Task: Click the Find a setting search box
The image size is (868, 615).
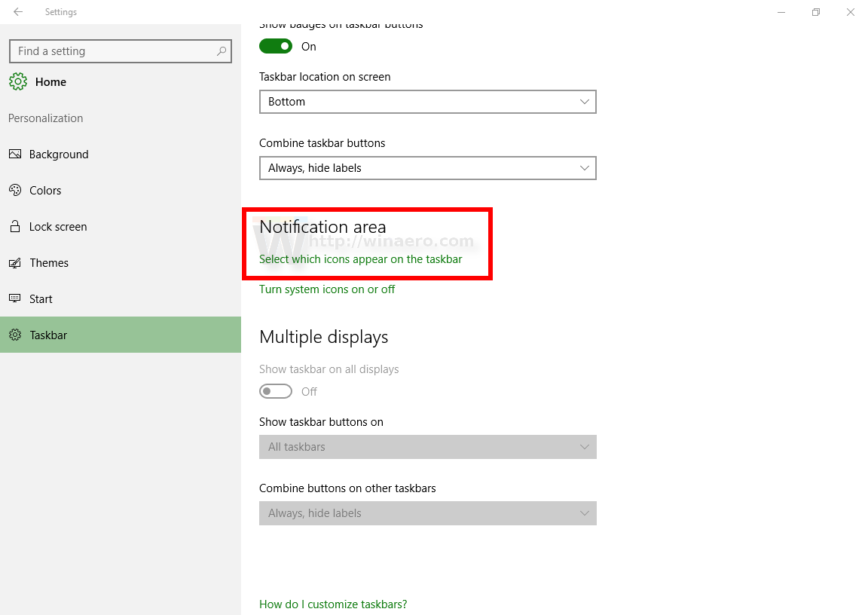Action: pyautogui.click(x=120, y=51)
